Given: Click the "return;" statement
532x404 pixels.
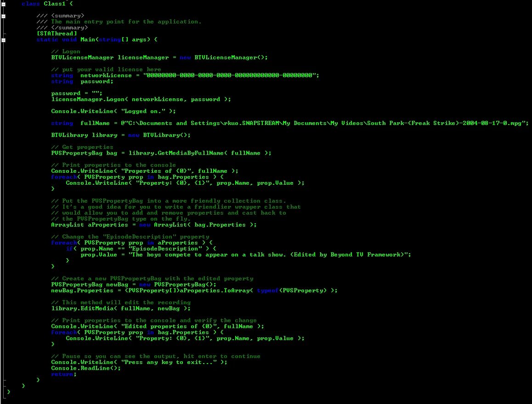Looking at the screenshot, I should pos(64,375).
